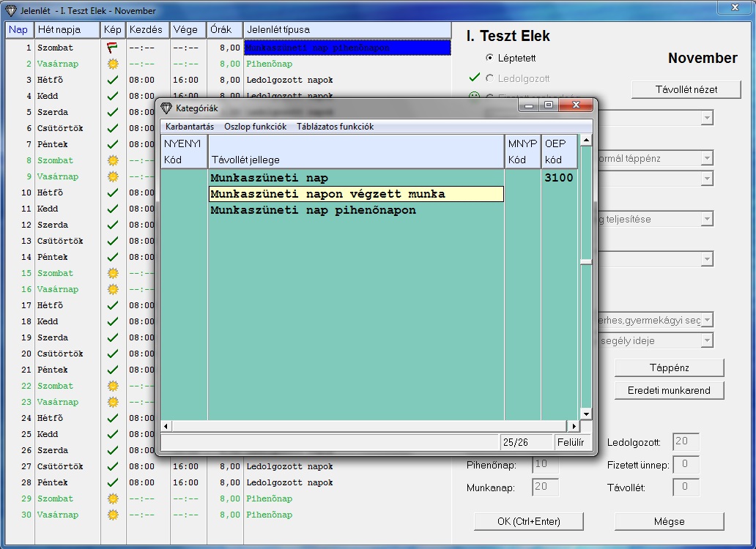The image size is (756, 549).
Task: Click the green checkmark beside Ledolgozott option
Action: tap(474, 78)
